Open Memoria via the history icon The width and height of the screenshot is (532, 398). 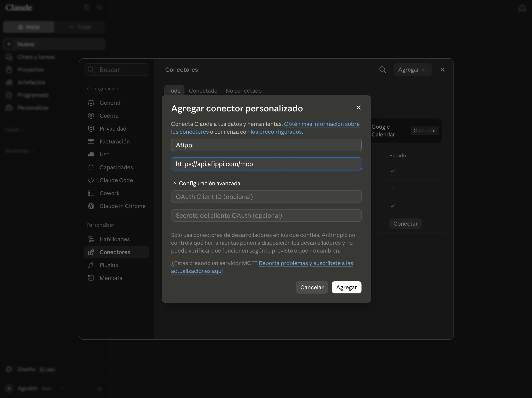pyautogui.click(x=91, y=278)
